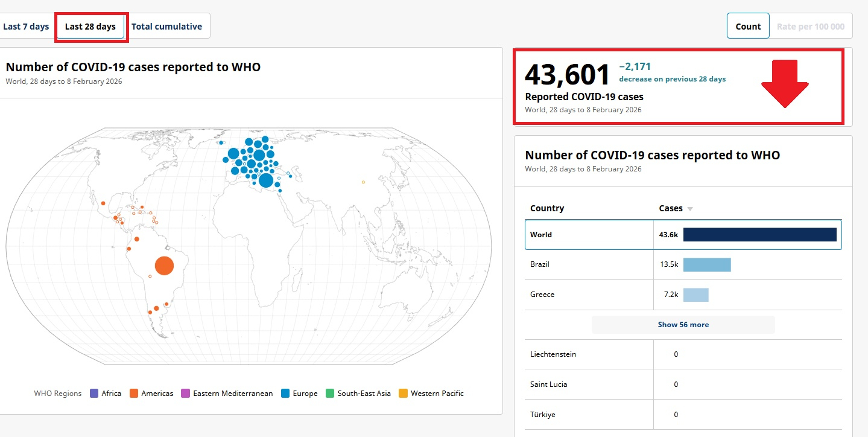The image size is (868, 437).
Task: Click the Cases column sort arrow
Action: point(690,209)
